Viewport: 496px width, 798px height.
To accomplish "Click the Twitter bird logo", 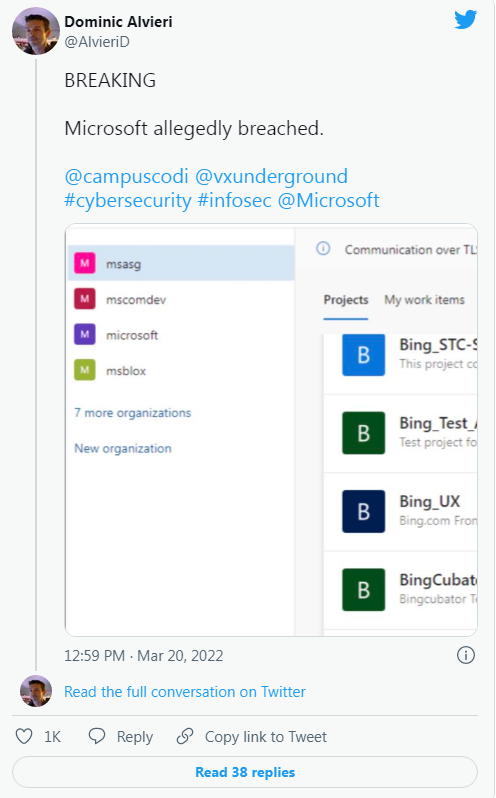I will click(465, 20).
